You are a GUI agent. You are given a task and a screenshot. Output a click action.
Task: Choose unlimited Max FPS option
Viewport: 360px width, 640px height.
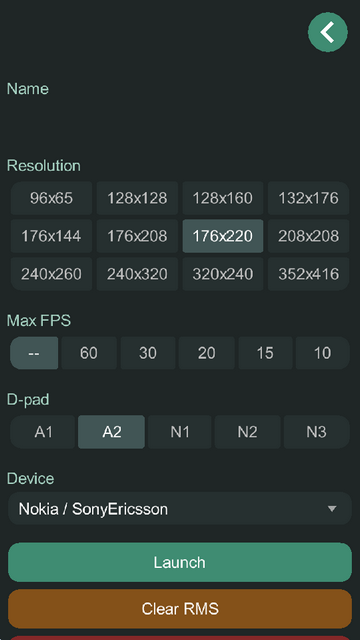coord(34,353)
